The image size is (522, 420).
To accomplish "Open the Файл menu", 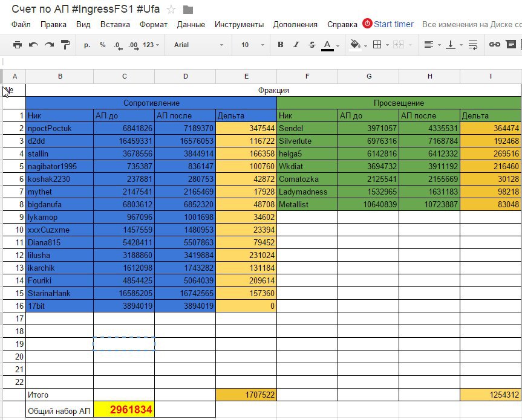I will [x=21, y=25].
